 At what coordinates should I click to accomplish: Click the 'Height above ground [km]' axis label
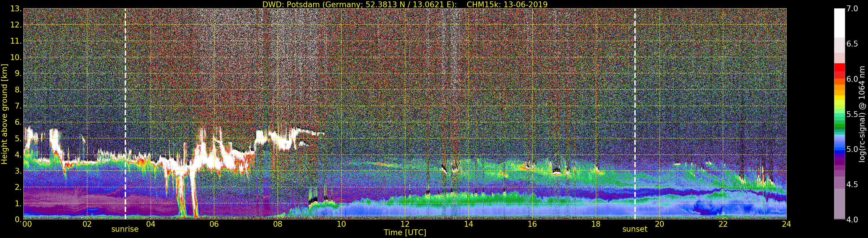(x=4, y=114)
